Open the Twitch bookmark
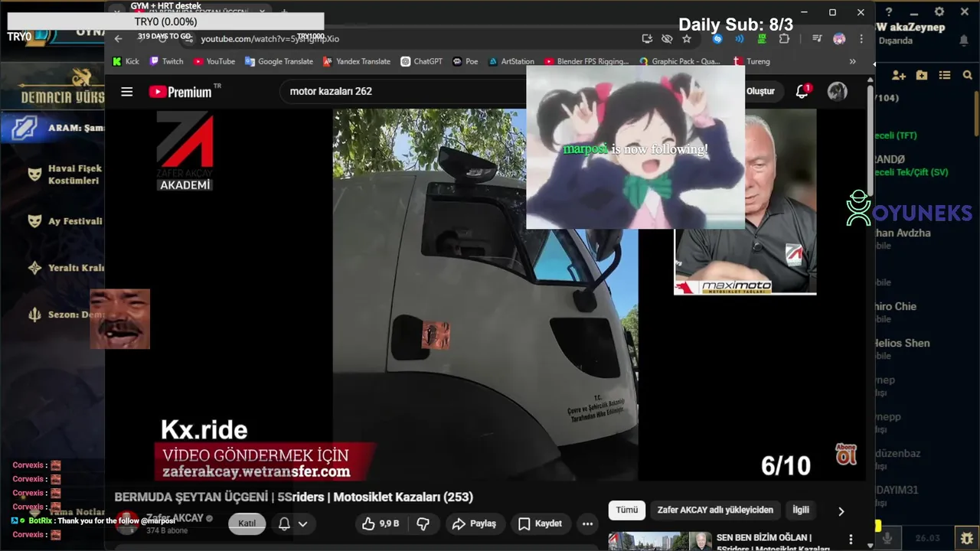980x551 pixels. pos(166,61)
